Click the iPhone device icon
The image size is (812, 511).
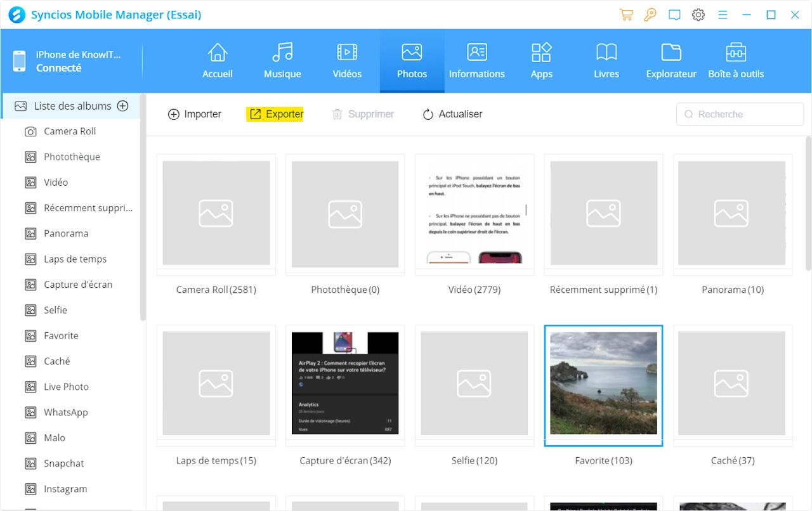coord(19,61)
